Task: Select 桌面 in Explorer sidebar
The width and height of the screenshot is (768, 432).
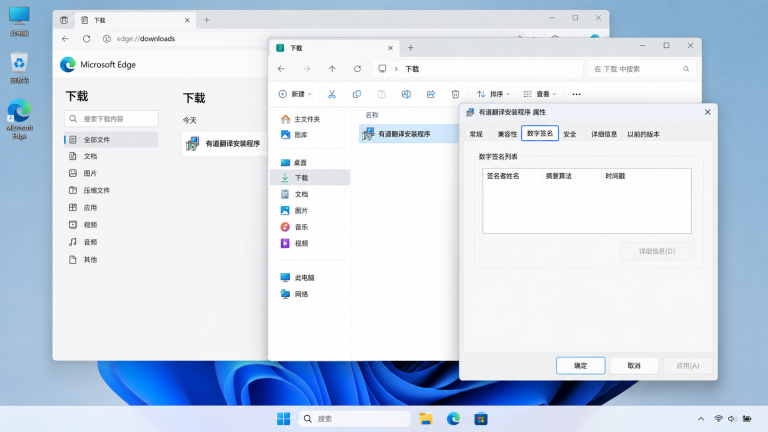Action: pos(310,163)
